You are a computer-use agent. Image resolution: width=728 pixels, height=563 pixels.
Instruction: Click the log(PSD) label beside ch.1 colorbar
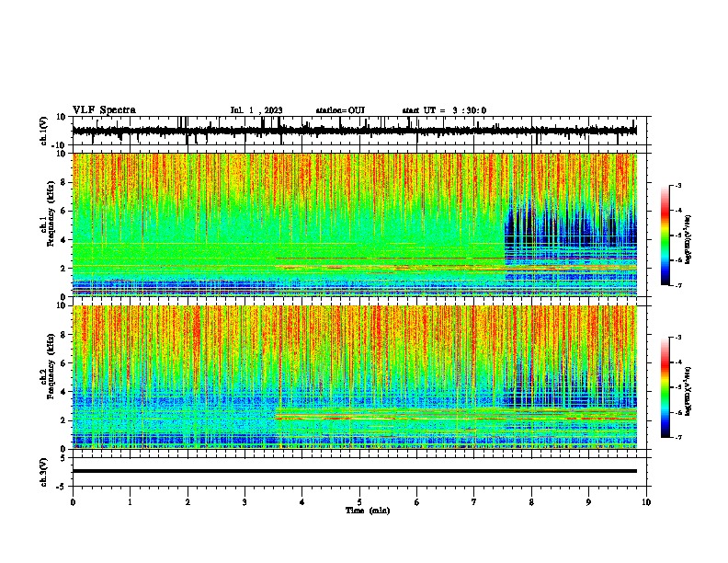coord(688,239)
